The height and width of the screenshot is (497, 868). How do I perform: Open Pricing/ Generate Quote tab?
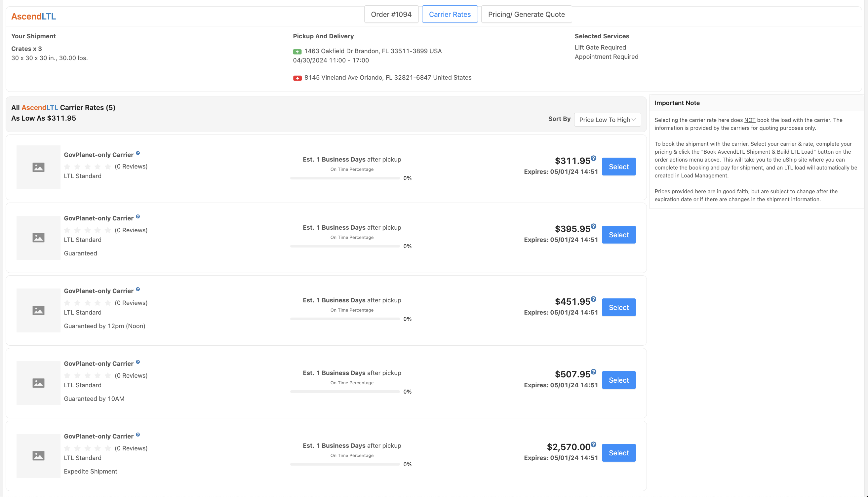(526, 14)
